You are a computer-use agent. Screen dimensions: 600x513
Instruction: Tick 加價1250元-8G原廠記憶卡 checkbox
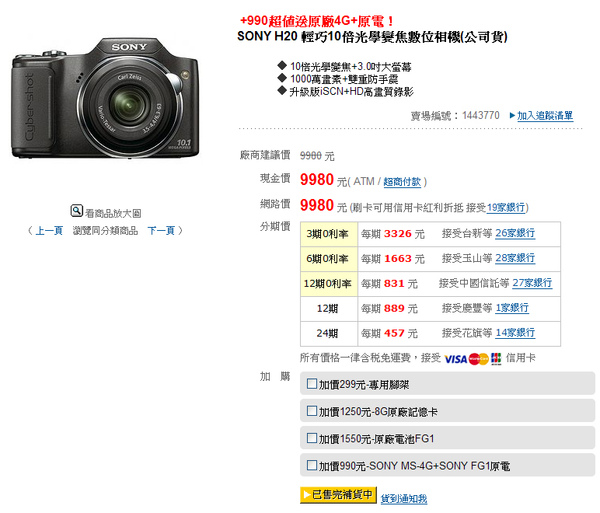tap(312, 411)
